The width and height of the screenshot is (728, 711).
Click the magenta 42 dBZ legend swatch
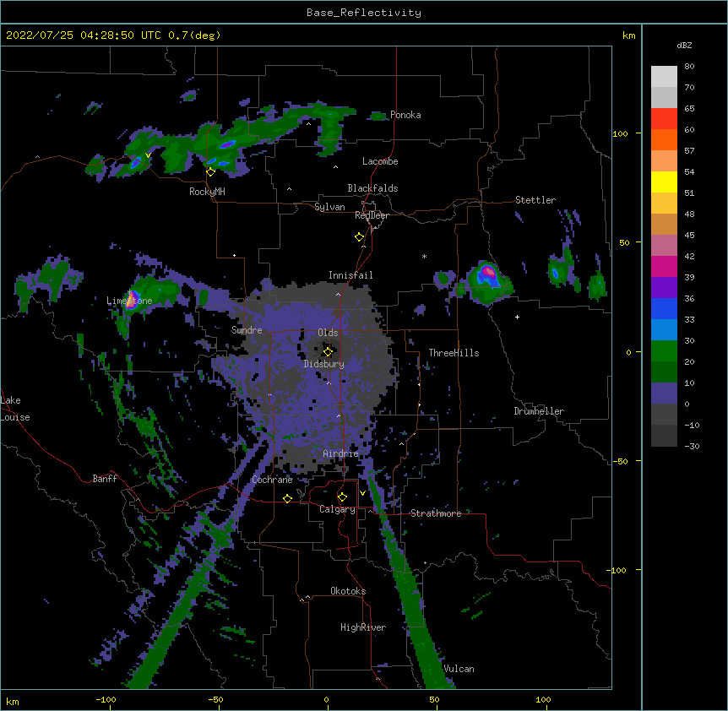click(664, 266)
